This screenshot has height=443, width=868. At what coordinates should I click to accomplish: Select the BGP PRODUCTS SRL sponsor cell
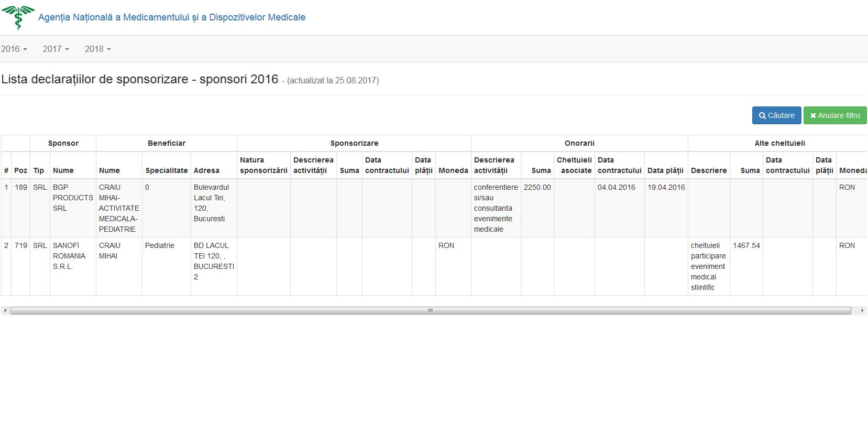click(72, 198)
